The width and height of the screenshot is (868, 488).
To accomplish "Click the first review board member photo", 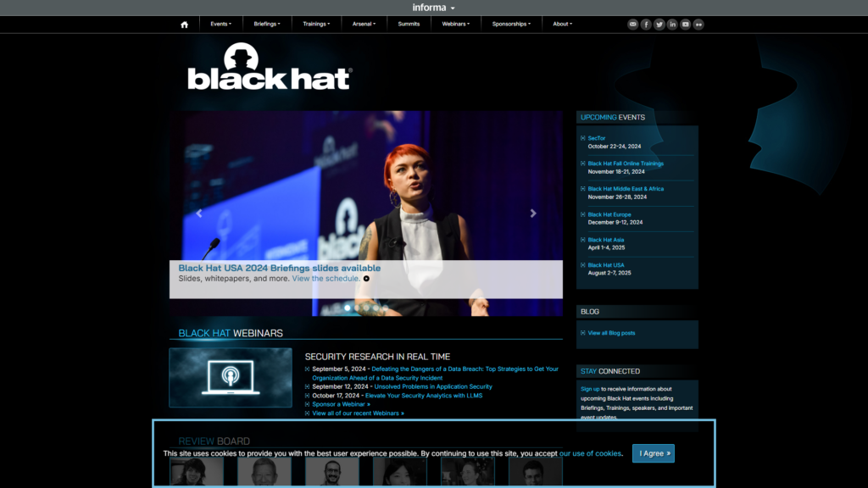I will 197,471.
